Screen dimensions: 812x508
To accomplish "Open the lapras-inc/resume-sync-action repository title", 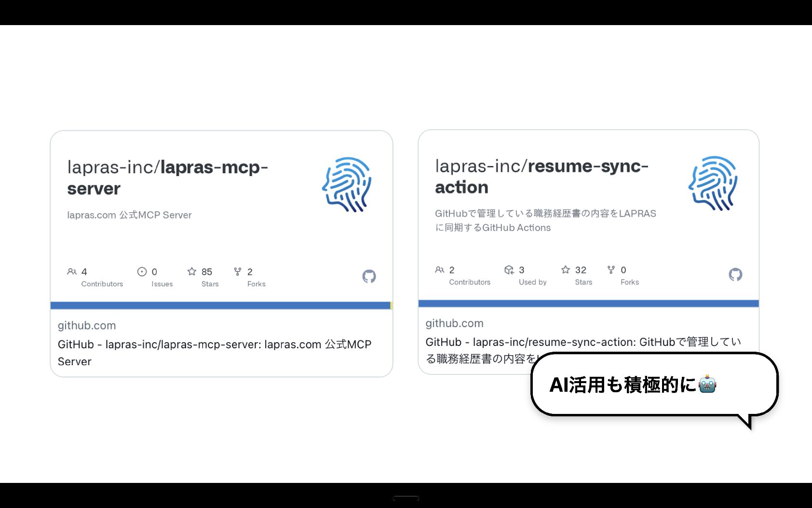I will [542, 176].
